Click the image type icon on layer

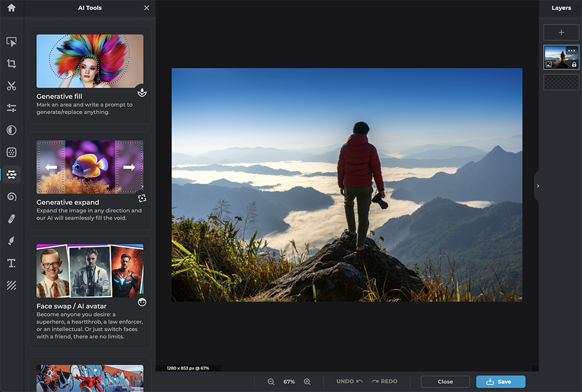pyautogui.click(x=549, y=65)
